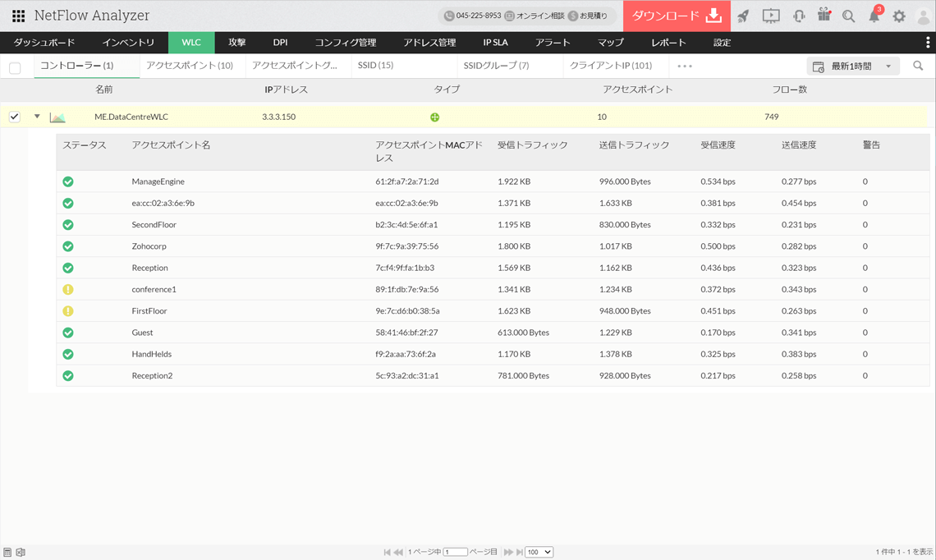Viewport: 936px width, 560px height.
Task: Open the settings gear icon
Action: click(x=899, y=16)
